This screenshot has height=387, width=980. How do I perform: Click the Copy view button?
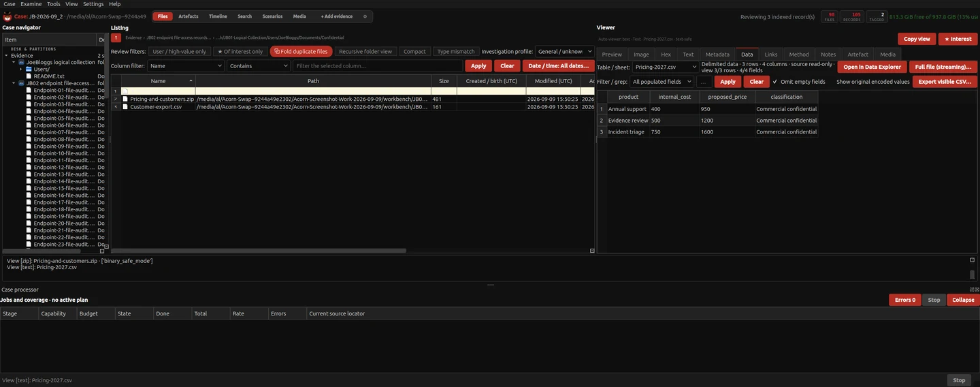click(917, 39)
